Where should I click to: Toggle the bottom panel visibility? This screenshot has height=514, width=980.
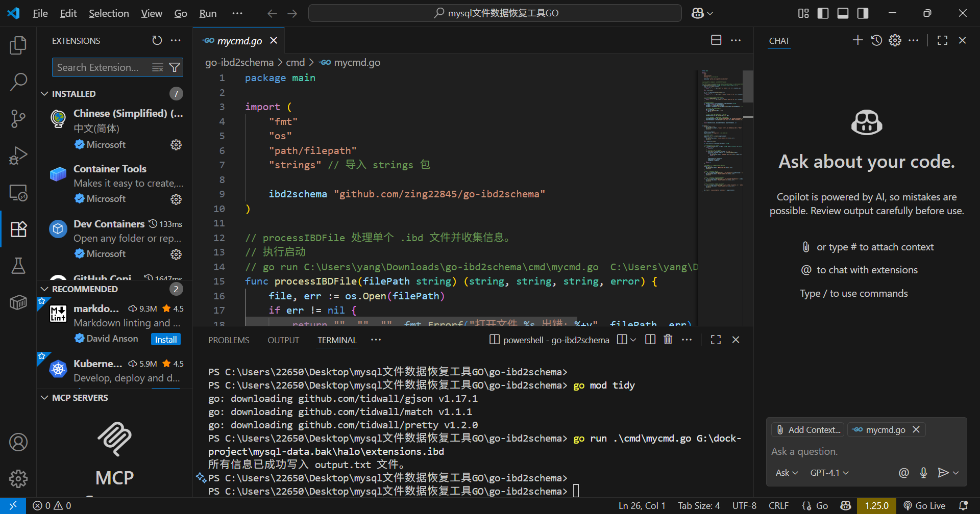pos(843,13)
